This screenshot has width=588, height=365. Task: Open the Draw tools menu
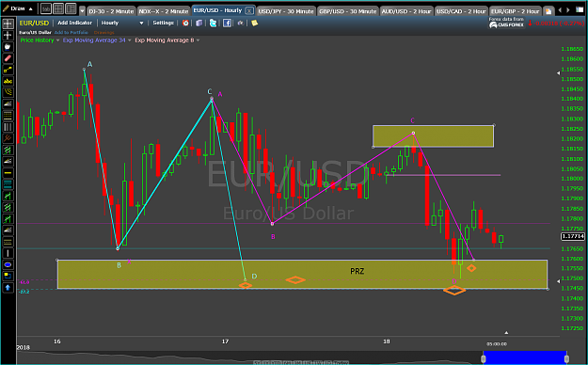click(19, 8)
